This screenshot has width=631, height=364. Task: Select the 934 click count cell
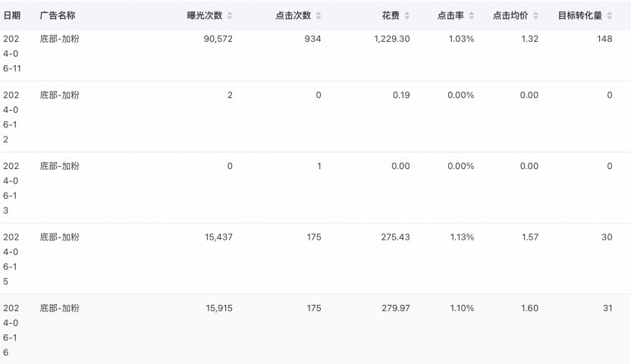click(x=312, y=39)
